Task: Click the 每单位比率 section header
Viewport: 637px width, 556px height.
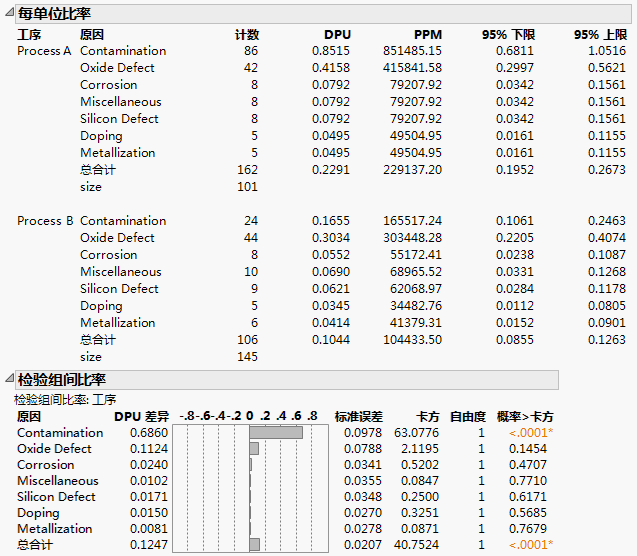Action: pos(323,14)
